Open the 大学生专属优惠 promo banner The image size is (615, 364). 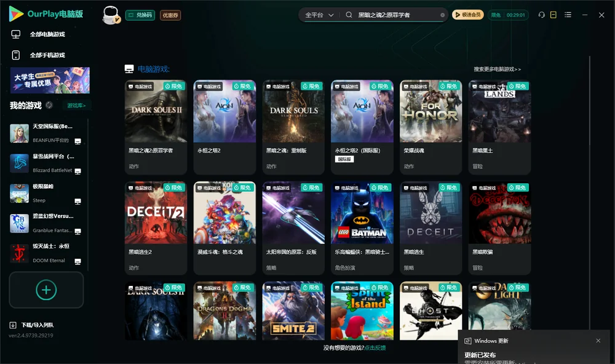[50, 80]
